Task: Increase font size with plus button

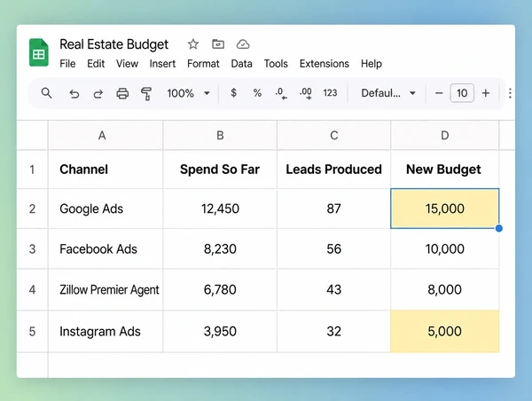Action: (x=486, y=93)
